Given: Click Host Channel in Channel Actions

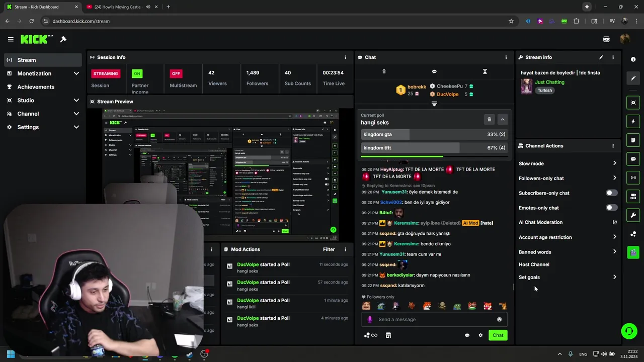Looking at the screenshot, I should coord(534,264).
